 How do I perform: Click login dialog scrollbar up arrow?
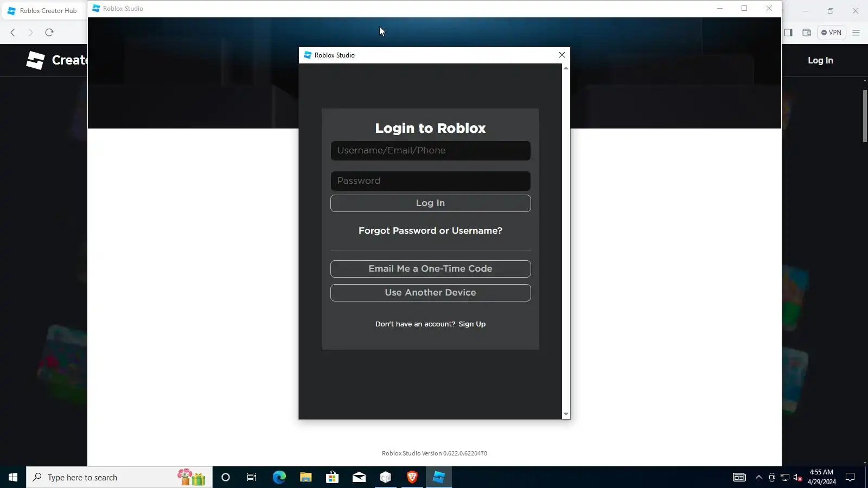pos(566,68)
